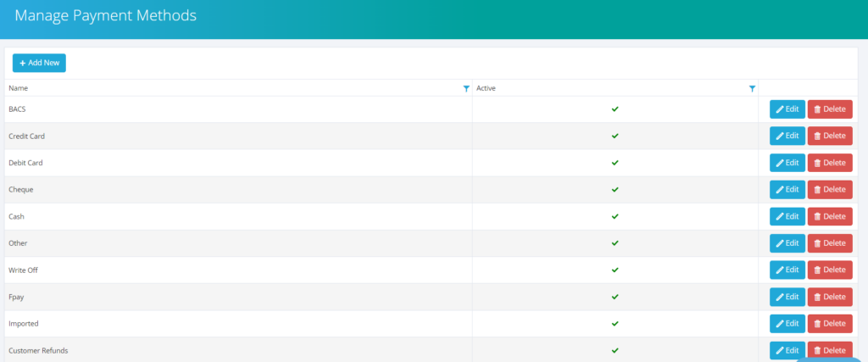Click the active checkmark in Imported row
The image size is (868, 362).
coord(615,323)
